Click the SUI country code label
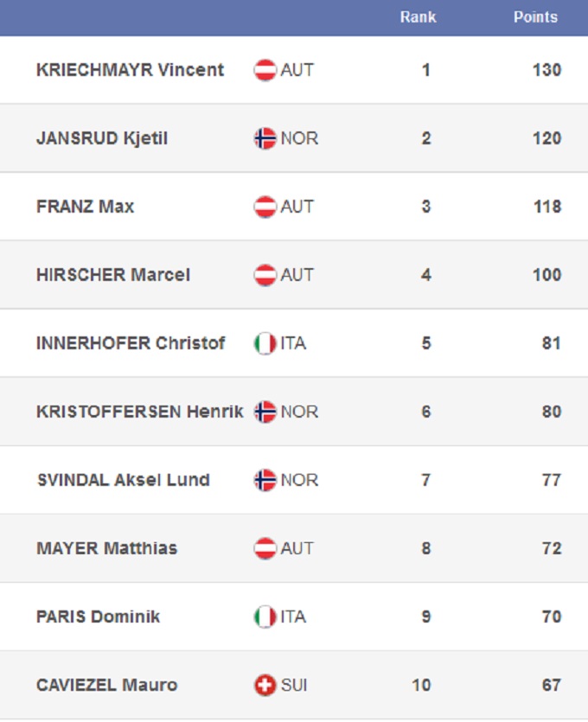Screen dimensions: 588x722 tap(294, 686)
